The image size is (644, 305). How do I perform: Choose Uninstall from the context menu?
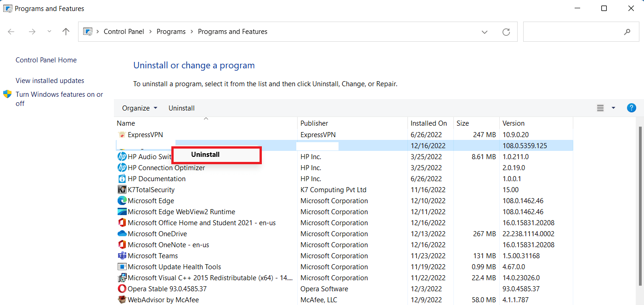(205, 155)
